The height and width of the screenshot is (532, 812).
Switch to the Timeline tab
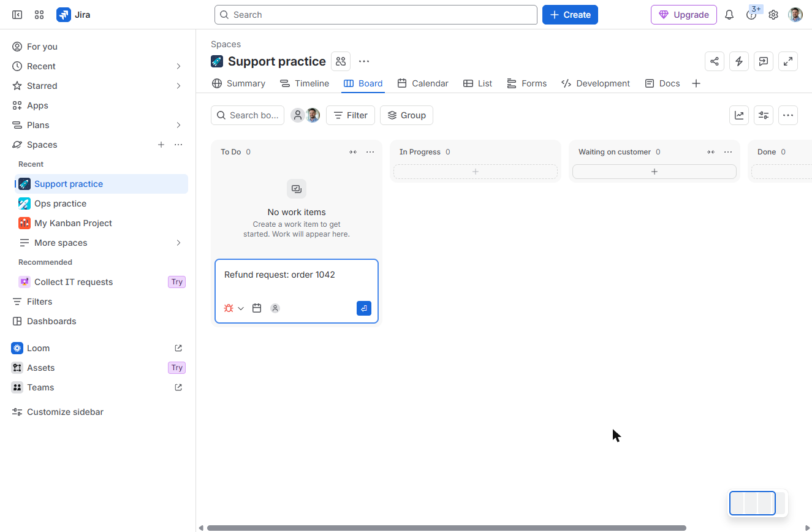pyautogui.click(x=305, y=83)
